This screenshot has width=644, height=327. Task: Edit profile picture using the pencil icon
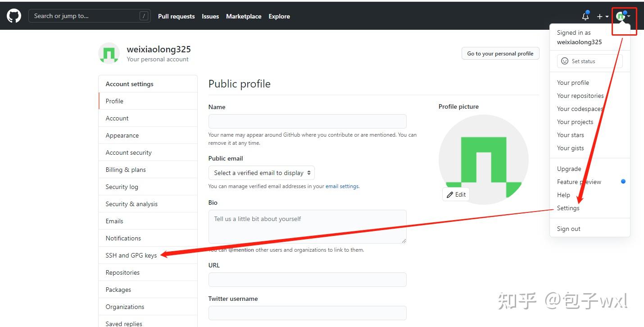pyautogui.click(x=456, y=194)
